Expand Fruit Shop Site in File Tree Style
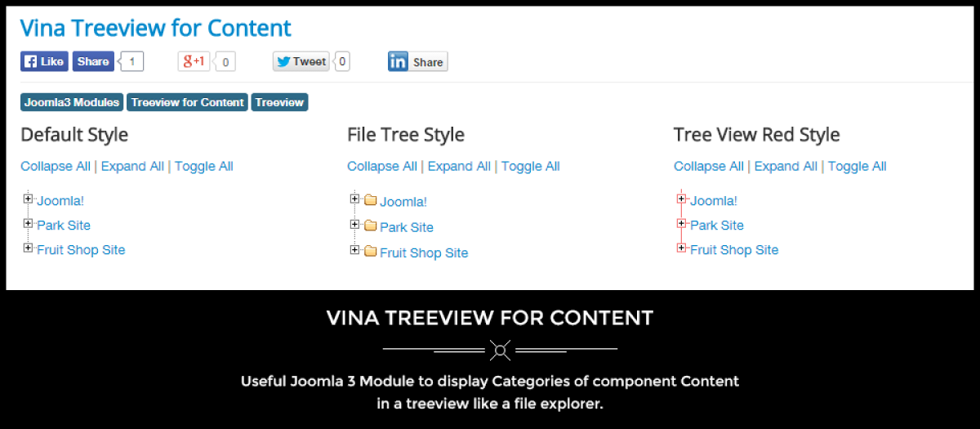This screenshot has height=429, width=980. [355, 250]
